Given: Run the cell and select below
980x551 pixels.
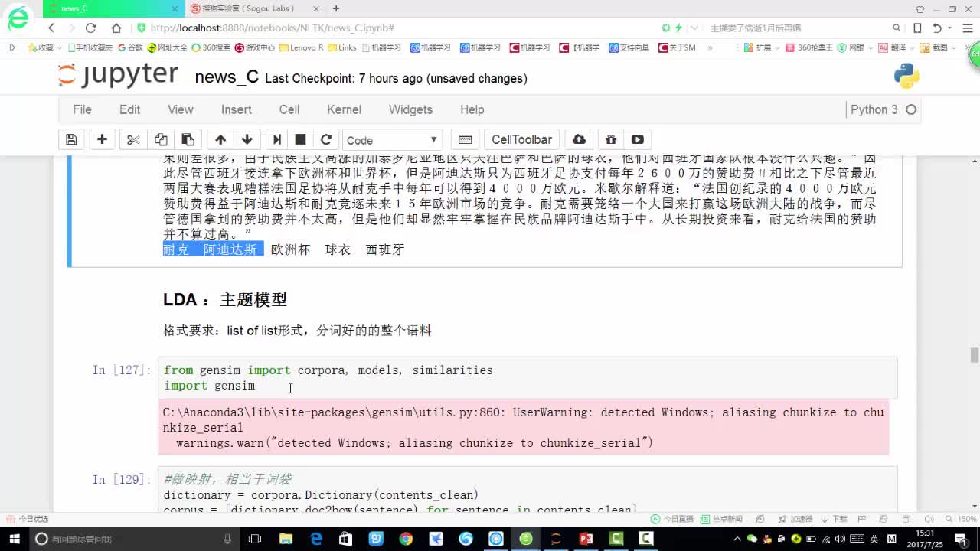Looking at the screenshot, I should point(277,139).
